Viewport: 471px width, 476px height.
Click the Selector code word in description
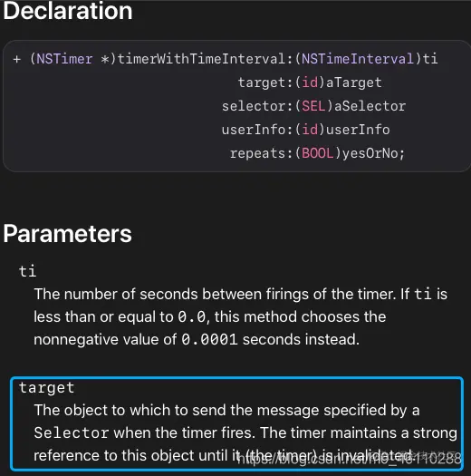pos(72,432)
